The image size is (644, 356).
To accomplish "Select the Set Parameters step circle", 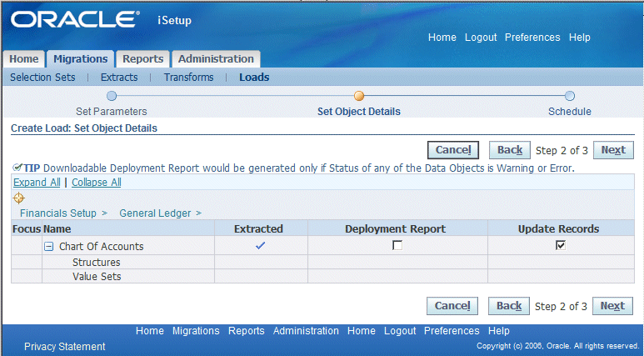I will click(x=112, y=96).
